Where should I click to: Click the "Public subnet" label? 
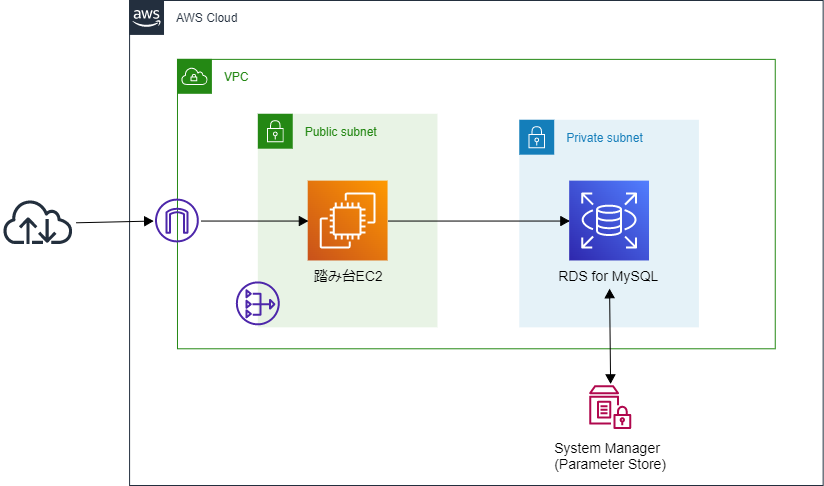pos(340,132)
